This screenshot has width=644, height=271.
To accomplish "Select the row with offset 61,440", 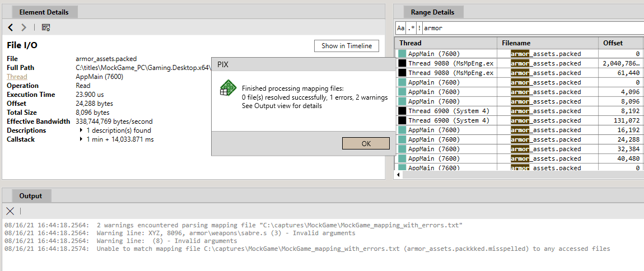I will [x=520, y=73].
